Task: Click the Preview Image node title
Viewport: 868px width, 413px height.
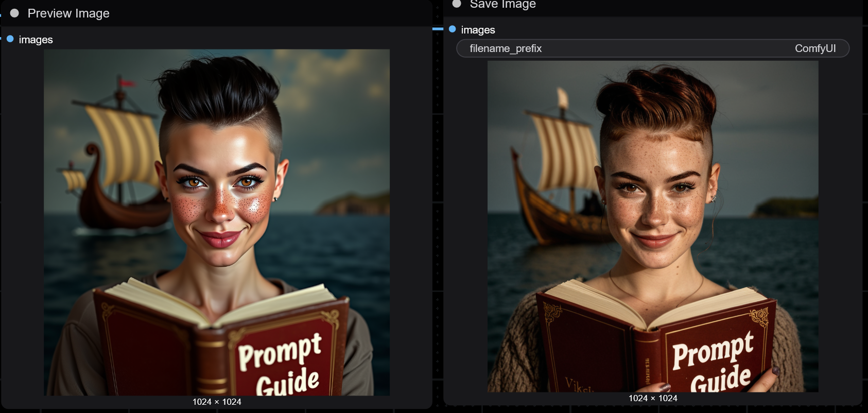Action: [x=68, y=13]
